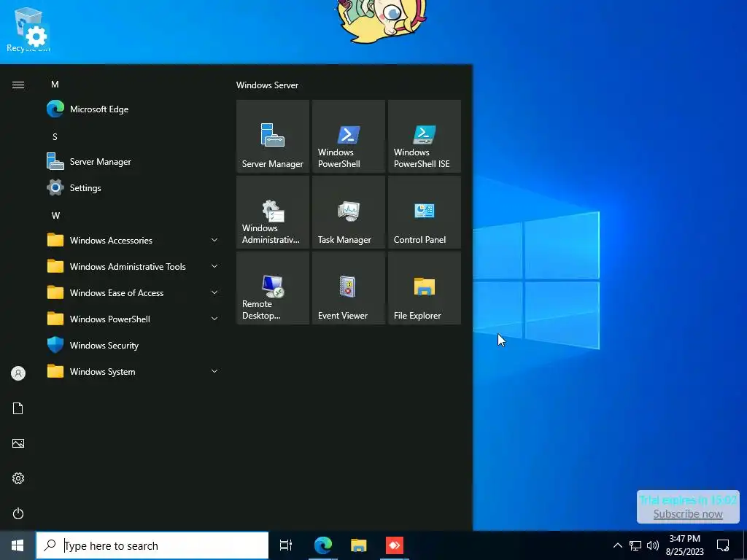The width and height of the screenshot is (747, 560).
Task: Expand the Windows Administrative Tools folder
Action: click(133, 267)
